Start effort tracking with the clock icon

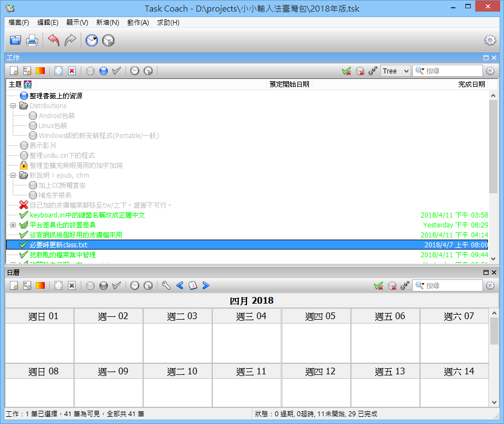134,71
